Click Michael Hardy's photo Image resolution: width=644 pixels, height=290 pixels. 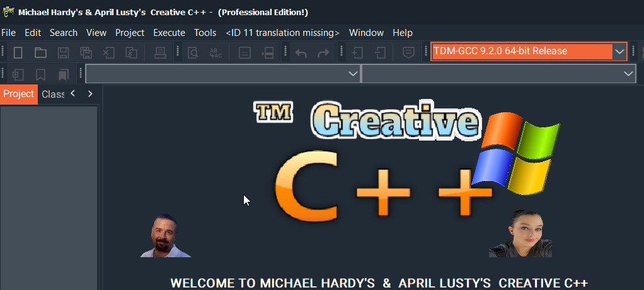[x=166, y=235]
